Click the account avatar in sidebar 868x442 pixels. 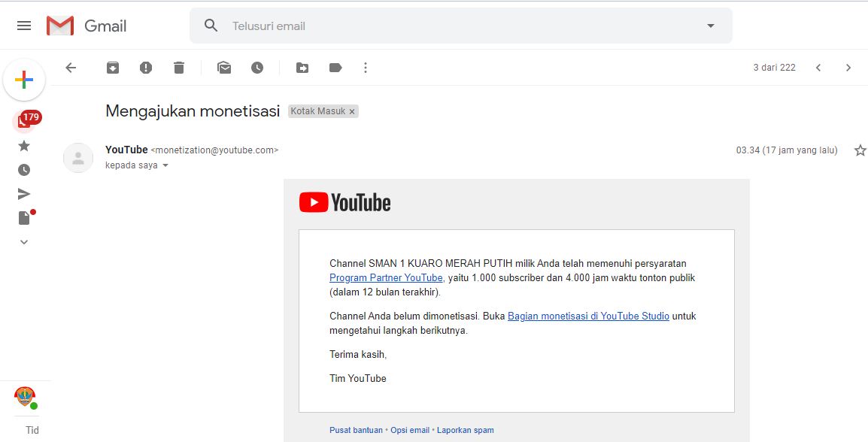(x=25, y=397)
